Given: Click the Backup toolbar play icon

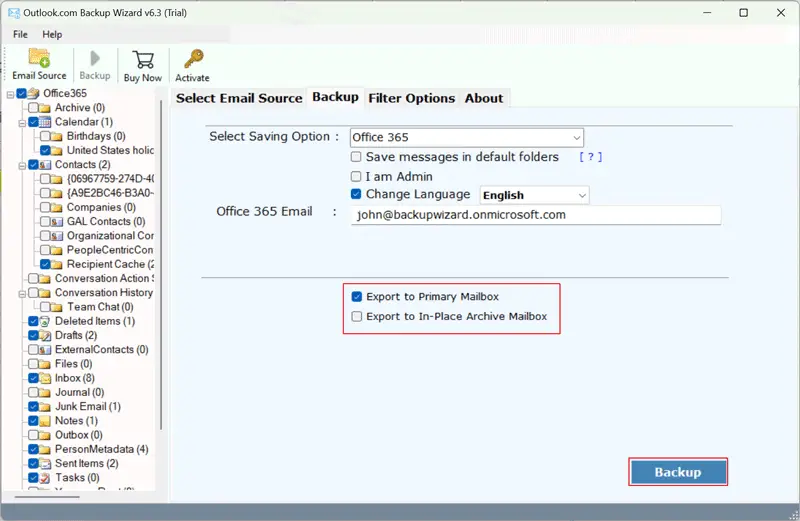Looking at the screenshot, I should [95, 58].
